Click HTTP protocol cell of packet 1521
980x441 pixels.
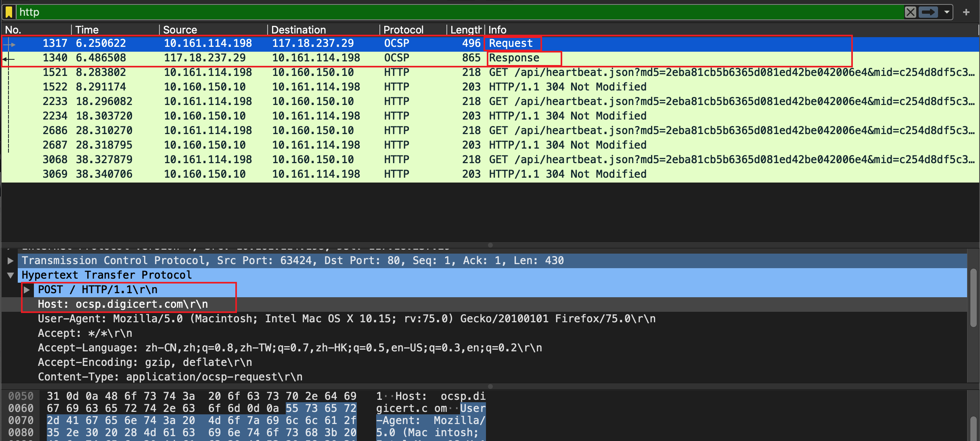pos(397,72)
